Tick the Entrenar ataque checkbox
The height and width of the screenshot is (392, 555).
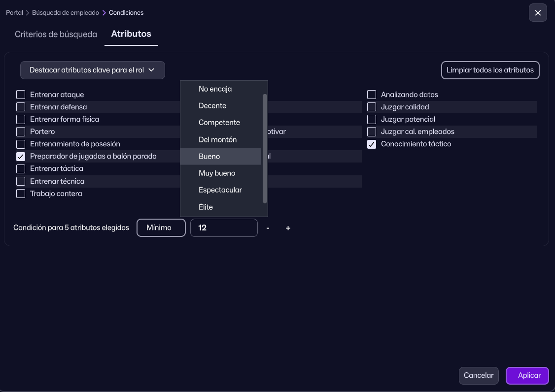[x=21, y=95]
